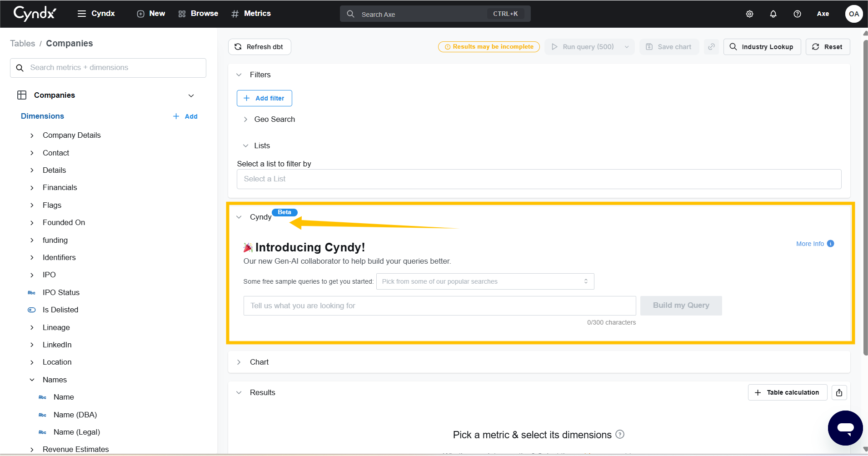
Task: Open the Metrics menu
Action: click(251, 14)
